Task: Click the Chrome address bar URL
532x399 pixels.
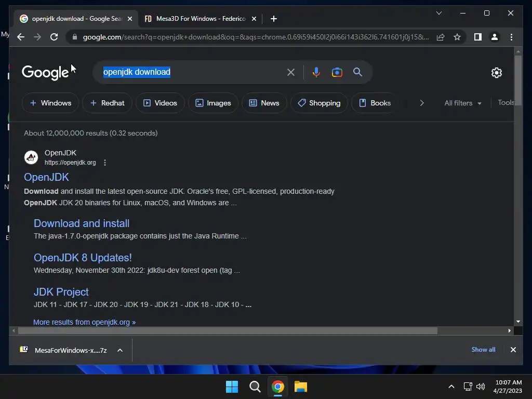Action: coord(256,37)
